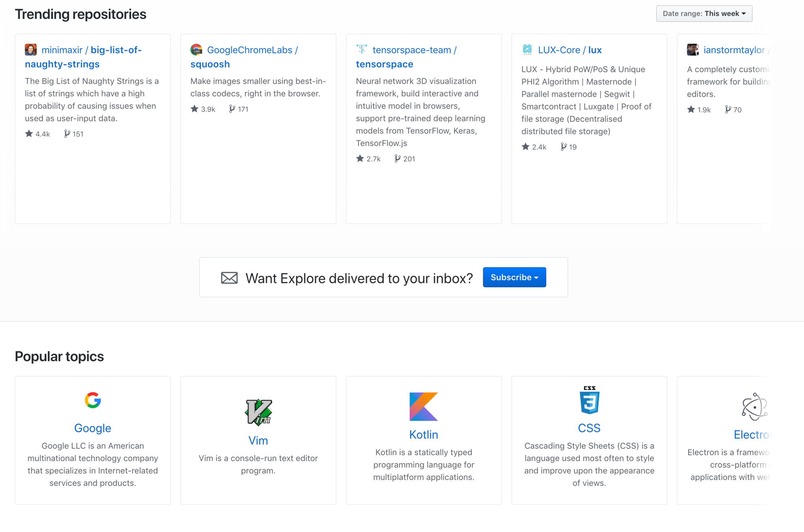Click the tensorspace-team avatar icon
This screenshot has height=532, width=804.
361,49
